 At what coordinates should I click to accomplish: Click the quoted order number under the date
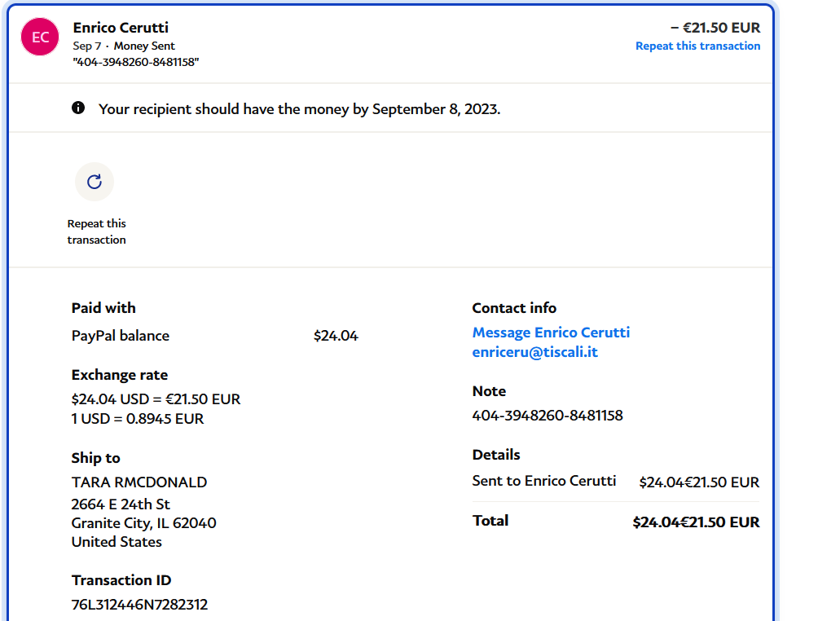point(136,62)
